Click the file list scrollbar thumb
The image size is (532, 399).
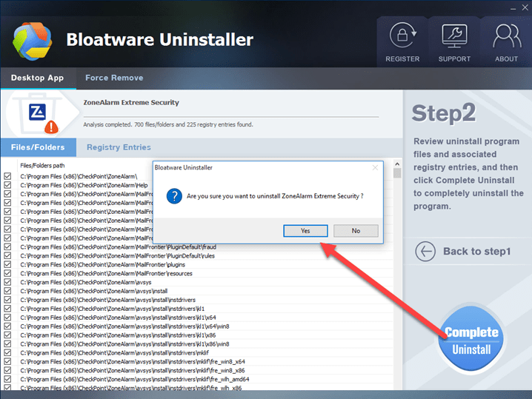click(x=397, y=173)
